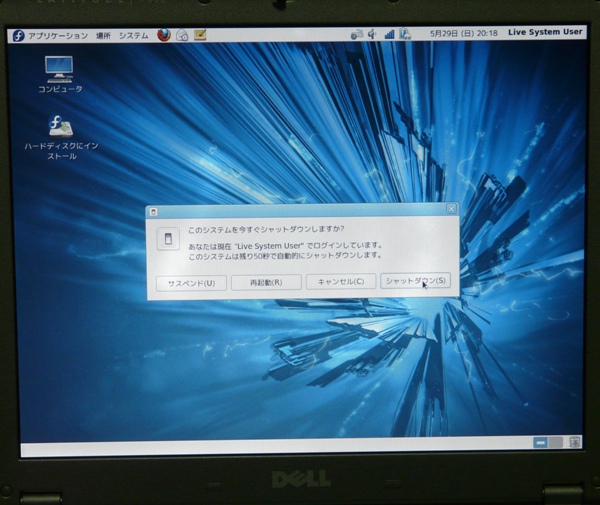Open the システム (System) menu

133,35
